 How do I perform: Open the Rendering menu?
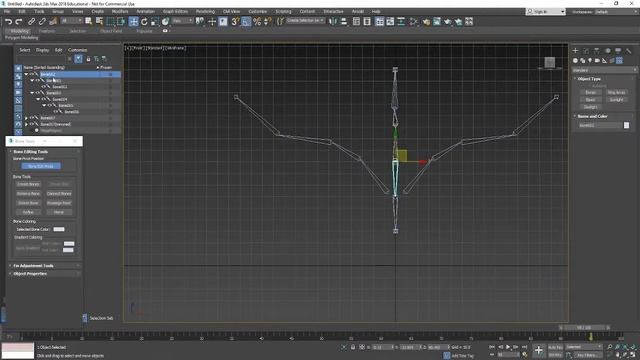point(205,11)
